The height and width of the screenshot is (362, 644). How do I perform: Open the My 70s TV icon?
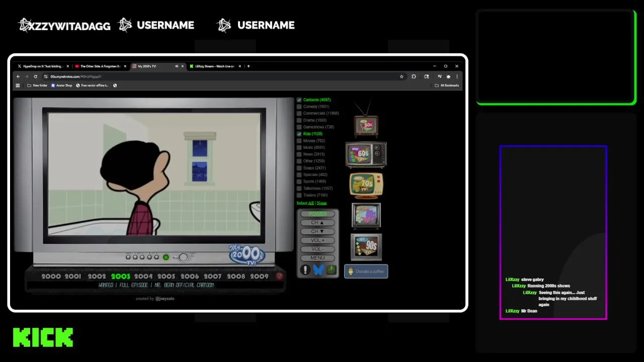tap(366, 186)
